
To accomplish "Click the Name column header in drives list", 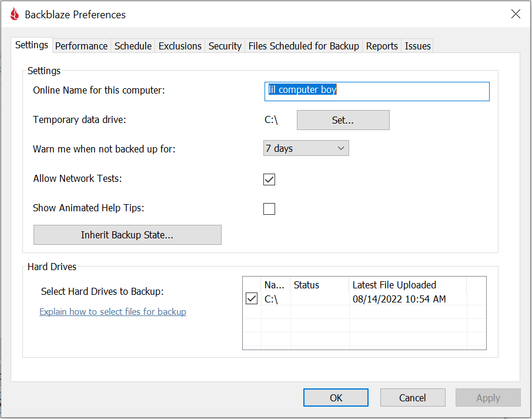I will [275, 285].
